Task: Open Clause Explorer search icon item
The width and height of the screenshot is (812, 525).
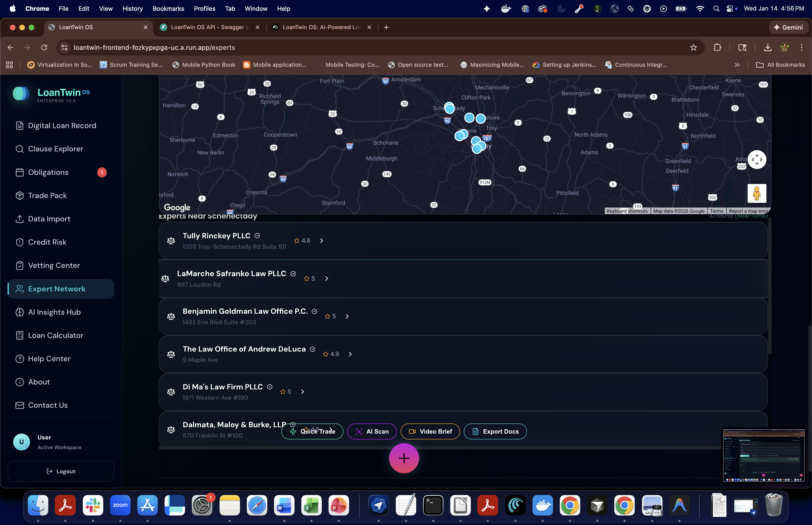Action: point(20,149)
